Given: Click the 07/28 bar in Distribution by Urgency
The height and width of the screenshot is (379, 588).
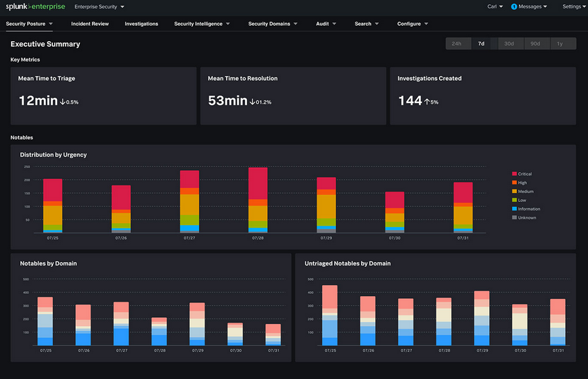Looking at the screenshot, I should point(258,200).
